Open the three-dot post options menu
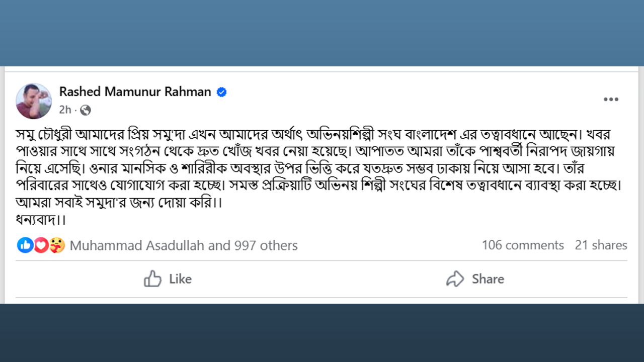This screenshot has height=362, width=644. pos(611,100)
